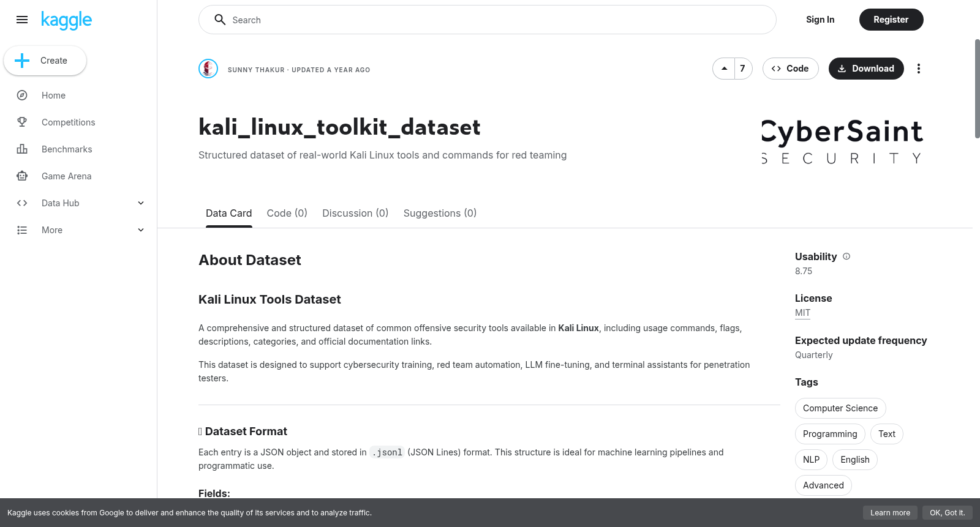The height and width of the screenshot is (527, 980).
Task: Open the MIT license link
Action: click(802, 313)
